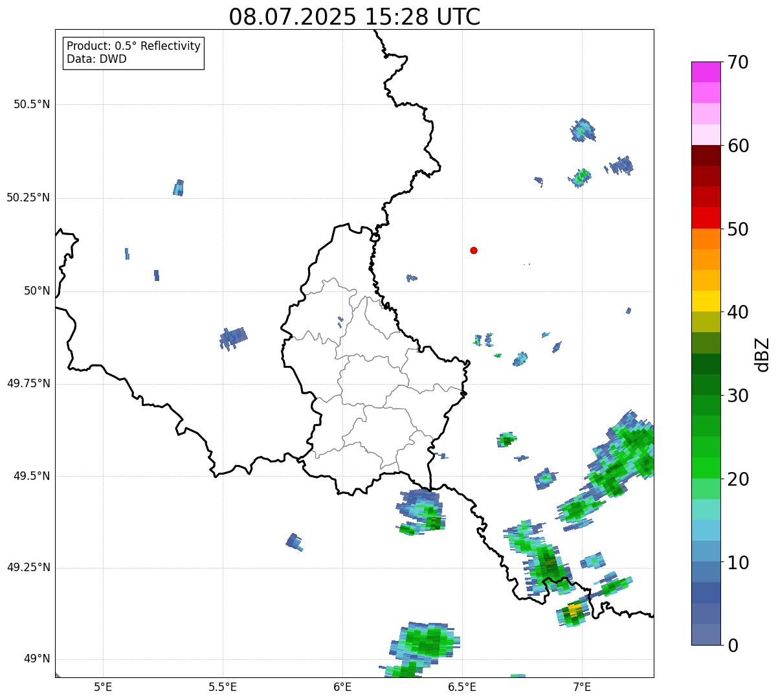
Task: Click the magenta top colorbar swatch
Action: (706, 72)
